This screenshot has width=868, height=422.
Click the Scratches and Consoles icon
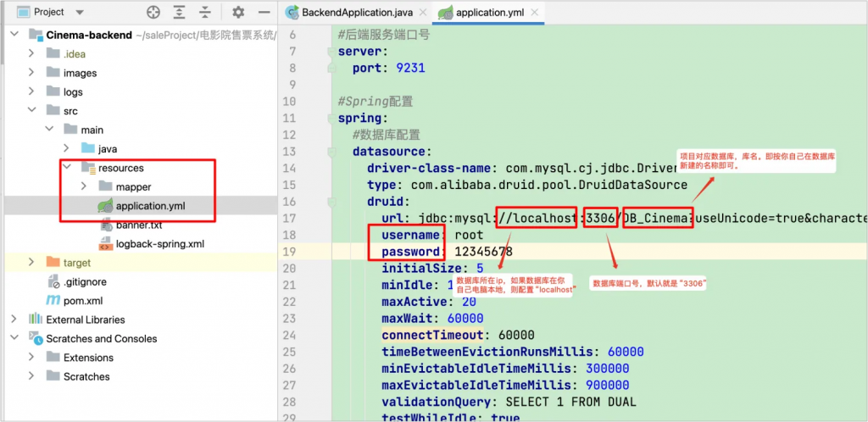(36, 338)
